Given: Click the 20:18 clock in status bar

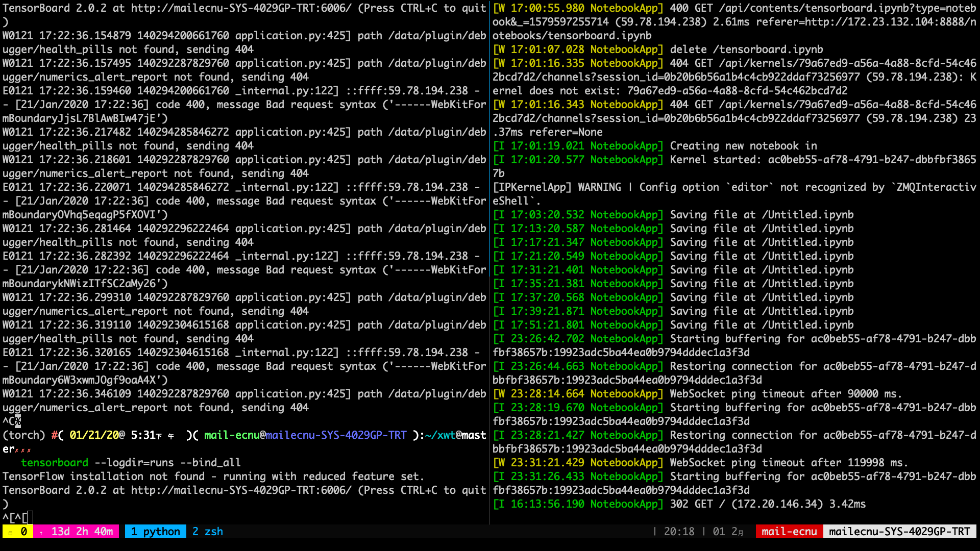Looking at the screenshot, I should (x=679, y=532).
